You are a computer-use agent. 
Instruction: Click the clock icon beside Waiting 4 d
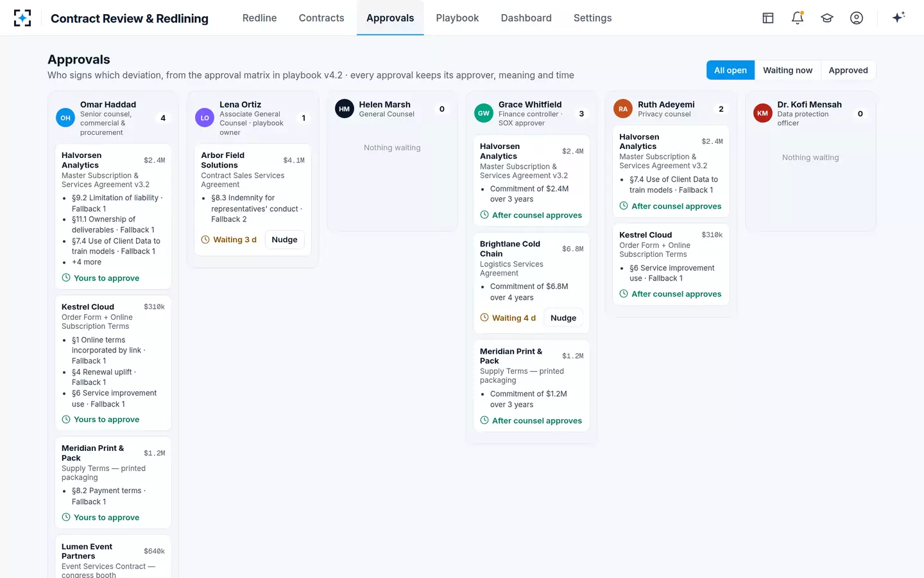click(x=484, y=317)
